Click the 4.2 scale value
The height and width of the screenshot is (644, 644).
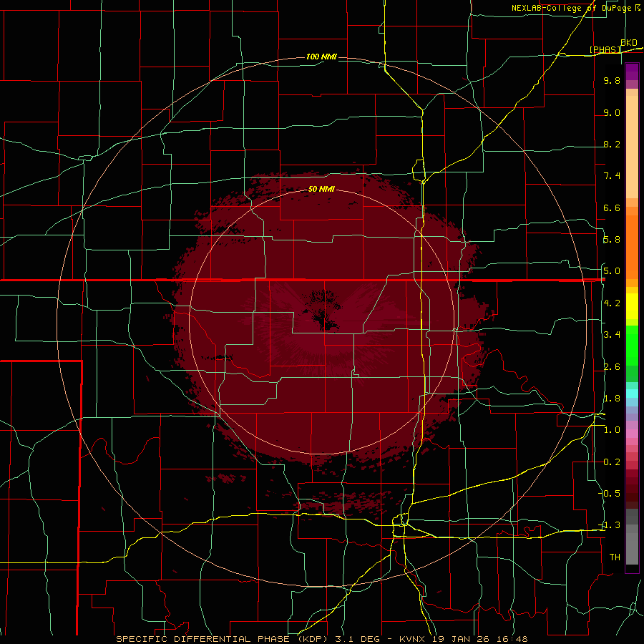click(612, 303)
